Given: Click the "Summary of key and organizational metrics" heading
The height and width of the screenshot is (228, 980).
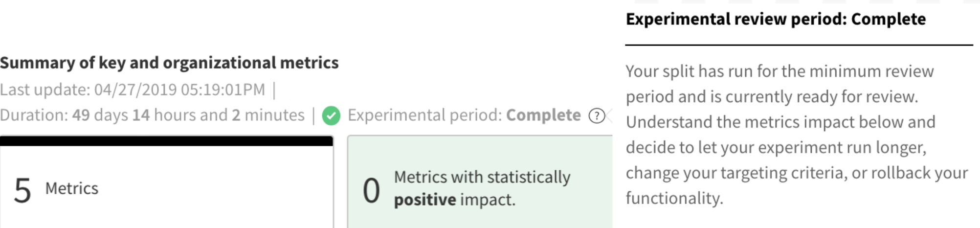Looking at the screenshot, I should 169,63.
